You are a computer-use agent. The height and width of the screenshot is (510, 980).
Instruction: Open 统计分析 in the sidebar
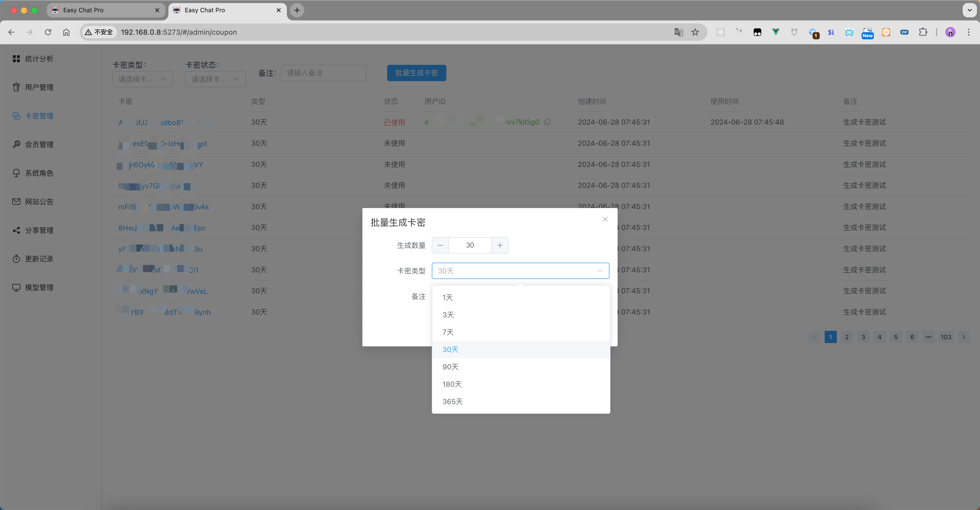(x=39, y=59)
